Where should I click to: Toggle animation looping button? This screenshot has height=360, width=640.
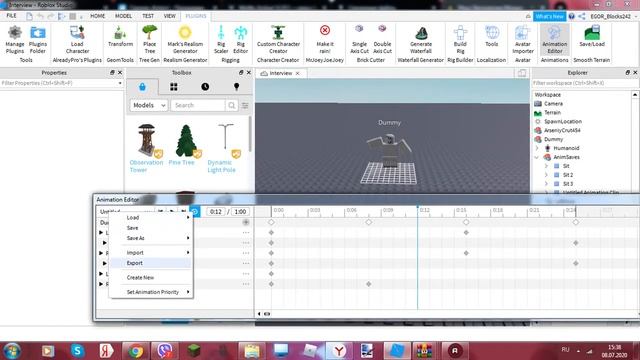195,211
